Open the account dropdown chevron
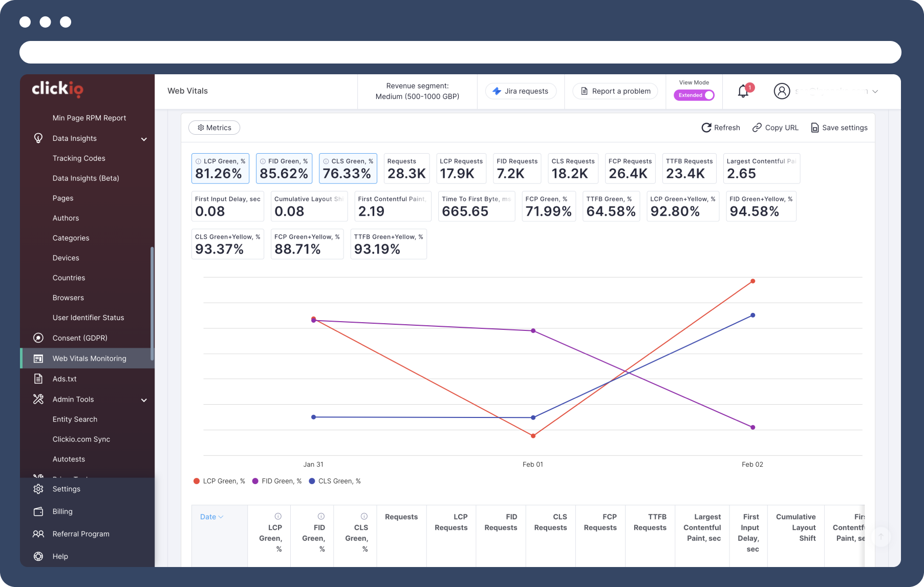 coord(875,92)
